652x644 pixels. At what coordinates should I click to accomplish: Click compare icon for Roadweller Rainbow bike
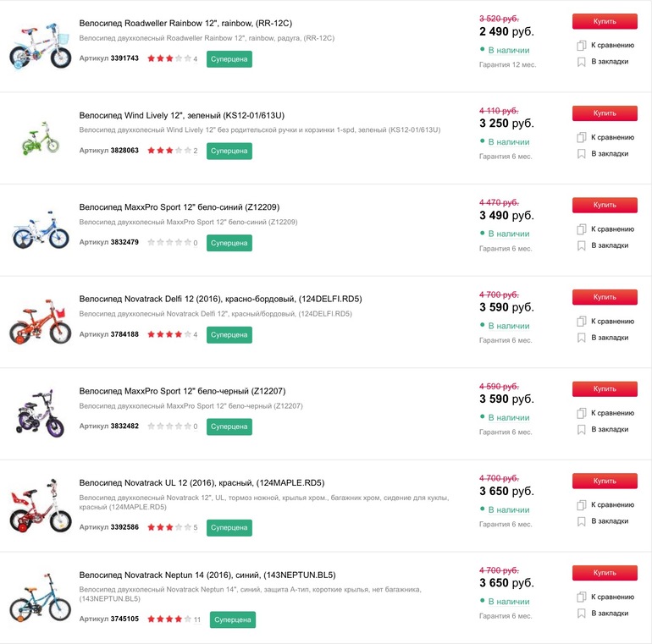point(582,45)
